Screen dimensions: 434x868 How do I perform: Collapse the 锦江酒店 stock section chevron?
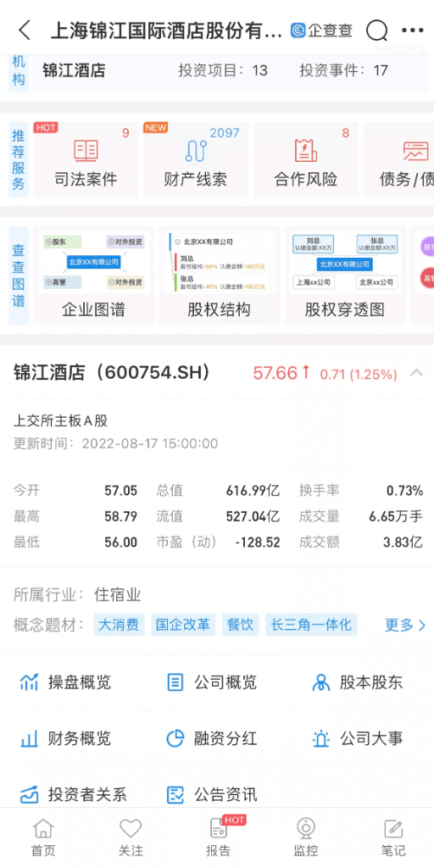416,373
